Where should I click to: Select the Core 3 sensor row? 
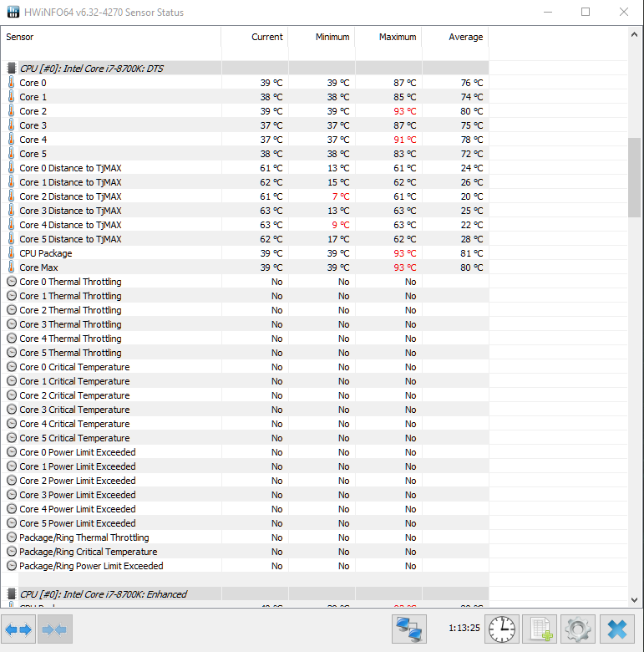(245, 125)
